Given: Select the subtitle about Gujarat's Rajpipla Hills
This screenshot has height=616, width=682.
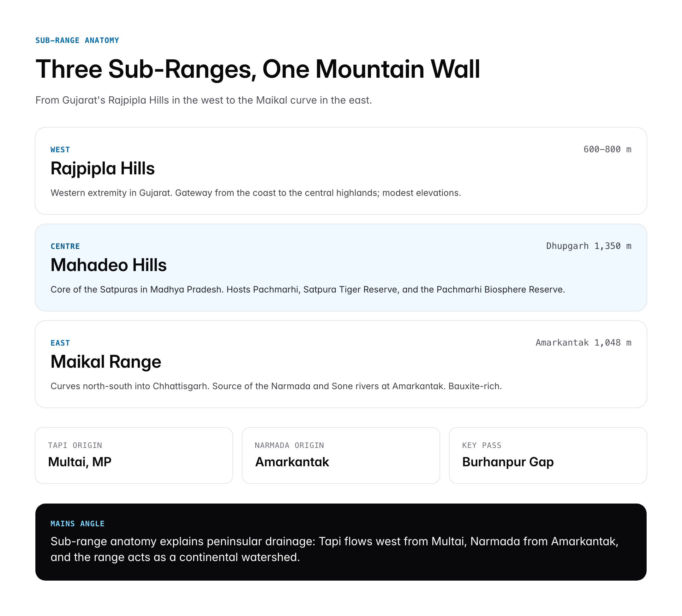Looking at the screenshot, I should [203, 100].
